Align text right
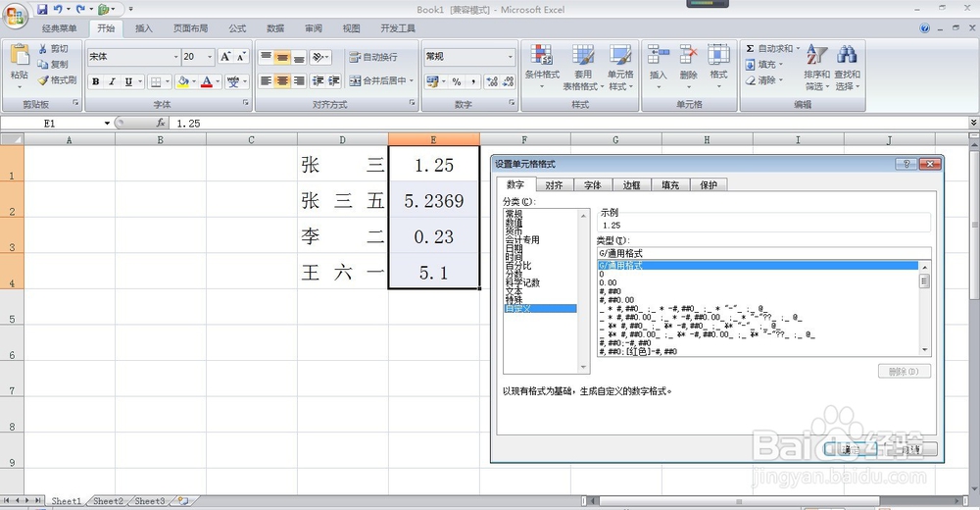 (x=299, y=80)
